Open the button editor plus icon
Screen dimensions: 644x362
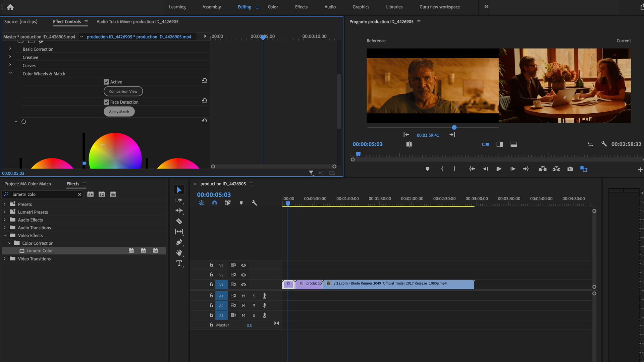pos(640,170)
